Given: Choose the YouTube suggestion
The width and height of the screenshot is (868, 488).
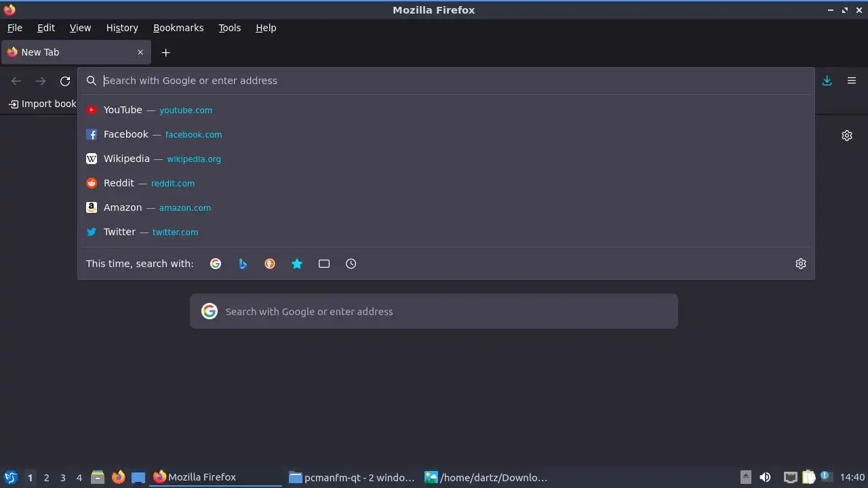Looking at the screenshot, I should pyautogui.click(x=446, y=110).
